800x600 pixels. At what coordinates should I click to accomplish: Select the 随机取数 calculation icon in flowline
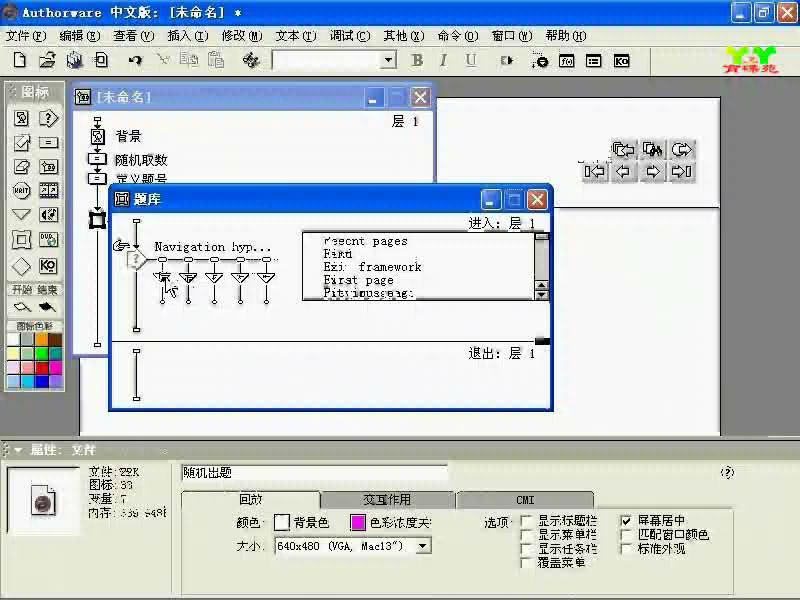tap(97, 159)
